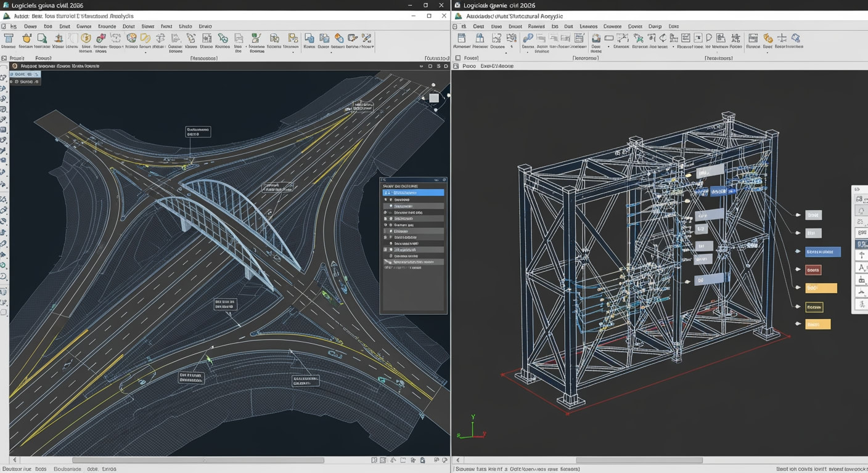Image resolution: width=868 pixels, height=473 pixels.
Task: Click the red label tag right of the frame
Action: tap(813, 270)
